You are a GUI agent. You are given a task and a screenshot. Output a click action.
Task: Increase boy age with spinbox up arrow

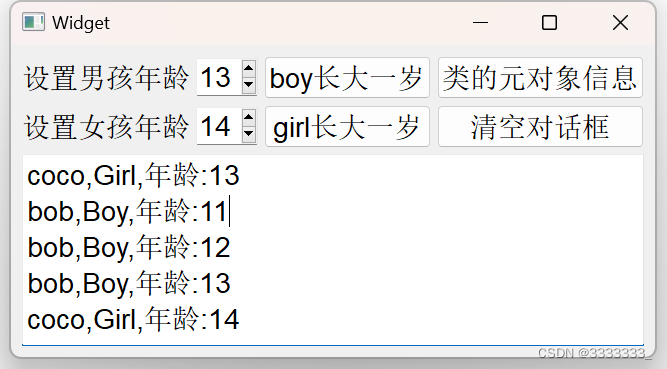[249, 68]
